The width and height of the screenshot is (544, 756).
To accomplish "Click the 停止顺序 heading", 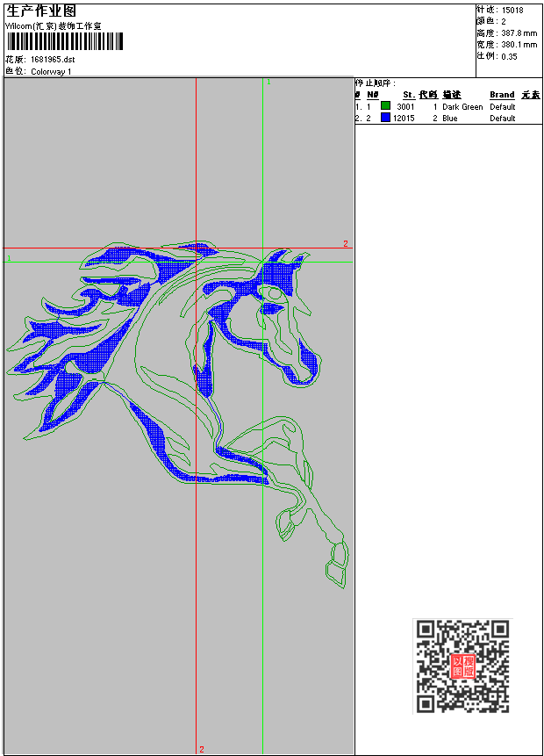I will (x=376, y=83).
